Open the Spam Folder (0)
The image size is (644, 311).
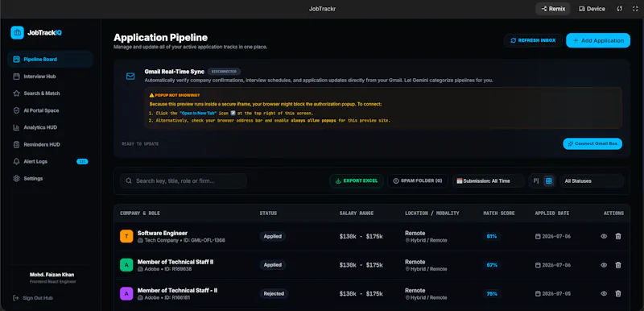[x=418, y=180]
